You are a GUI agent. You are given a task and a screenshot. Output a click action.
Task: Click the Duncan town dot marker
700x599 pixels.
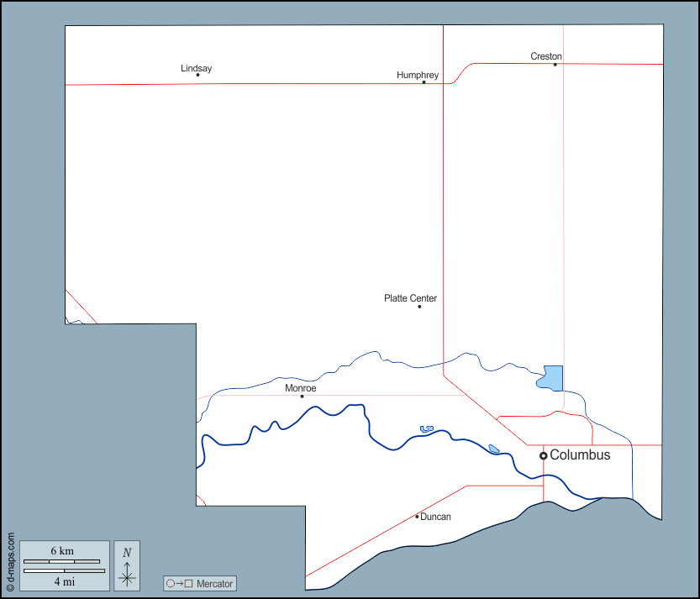(x=417, y=517)
